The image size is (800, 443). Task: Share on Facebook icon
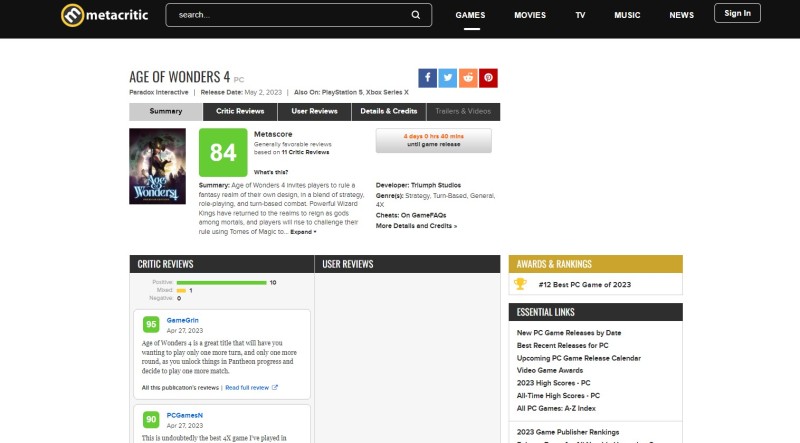click(428, 78)
